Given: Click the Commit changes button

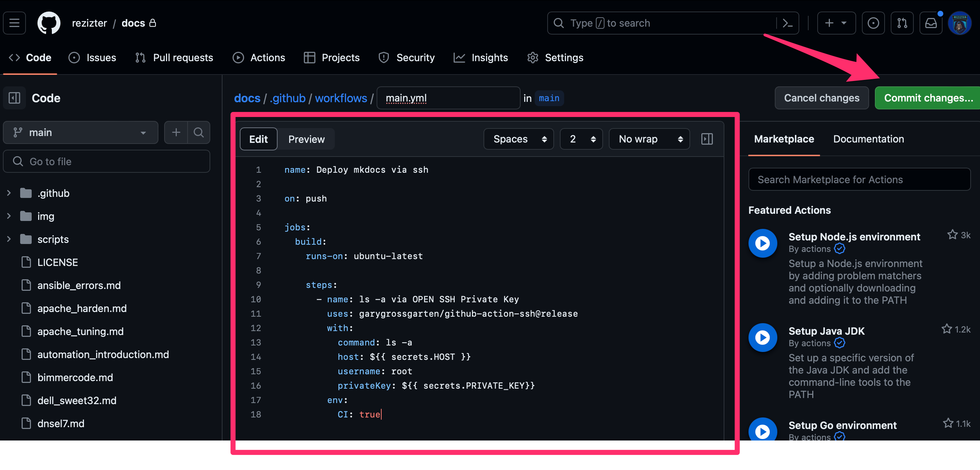Looking at the screenshot, I should [x=928, y=98].
